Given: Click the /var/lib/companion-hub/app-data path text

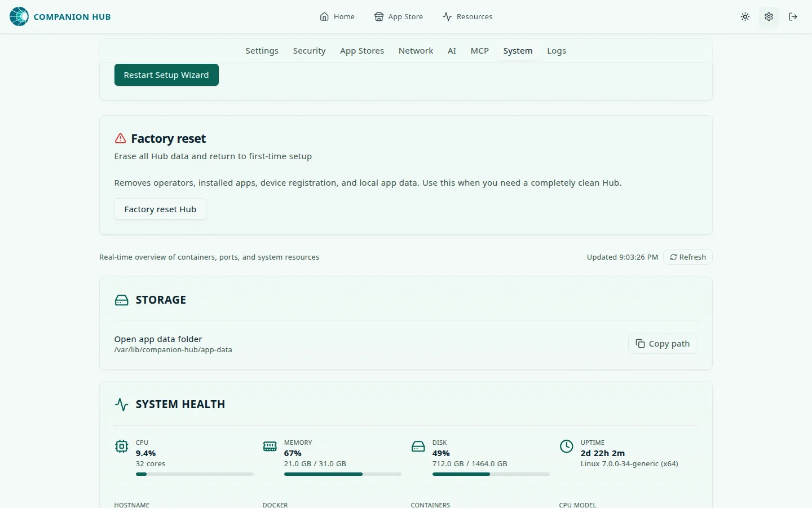Looking at the screenshot, I should point(173,350).
